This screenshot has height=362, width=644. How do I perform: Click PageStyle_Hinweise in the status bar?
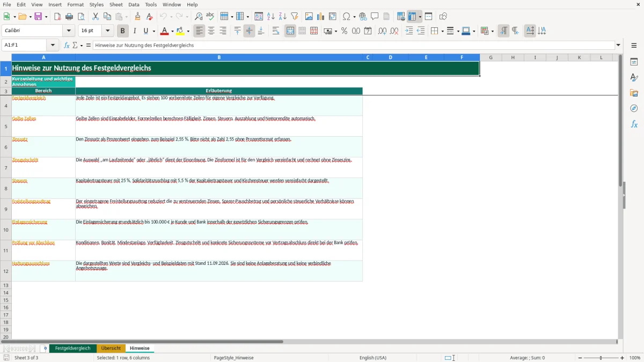pyautogui.click(x=233, y=358)
